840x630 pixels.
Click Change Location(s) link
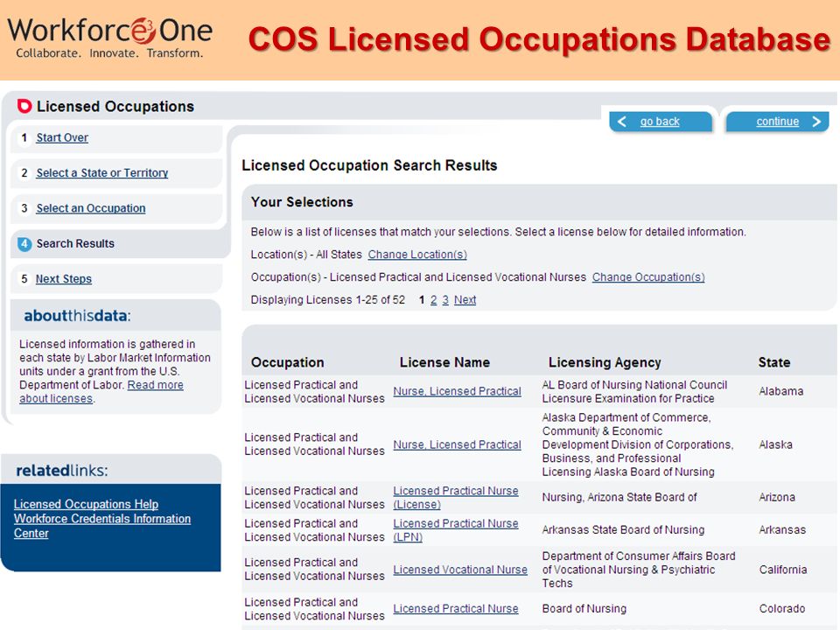pyautogui.click(x=417, y=255)
